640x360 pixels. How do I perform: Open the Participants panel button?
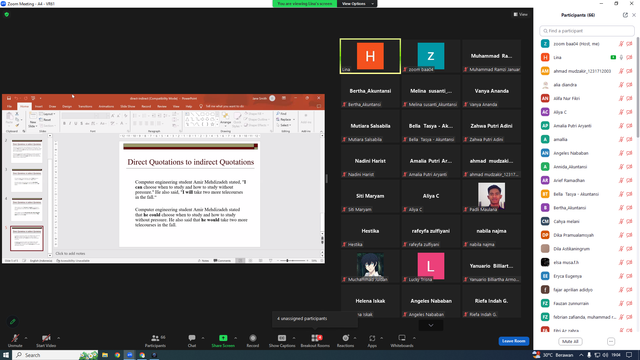pyautogui.click(x=156, y=340)
